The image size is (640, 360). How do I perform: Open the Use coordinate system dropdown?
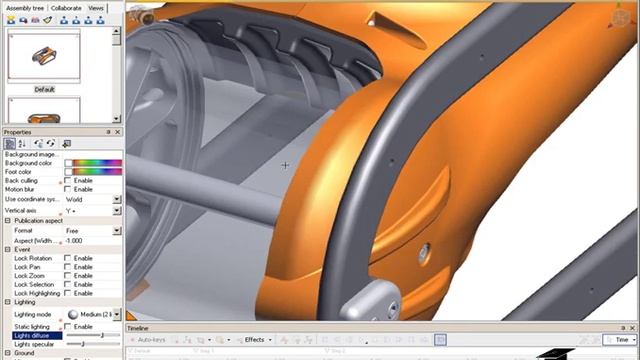click(x=117, y=199)
